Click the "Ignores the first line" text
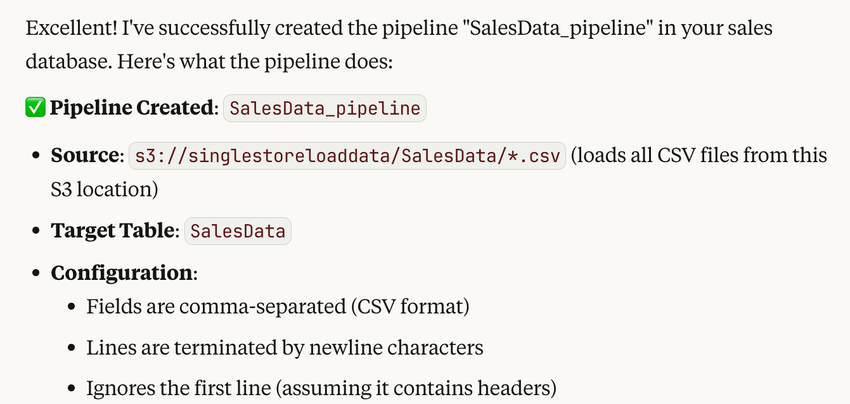This screenshot has height=404, width=850. click(320, 388)
